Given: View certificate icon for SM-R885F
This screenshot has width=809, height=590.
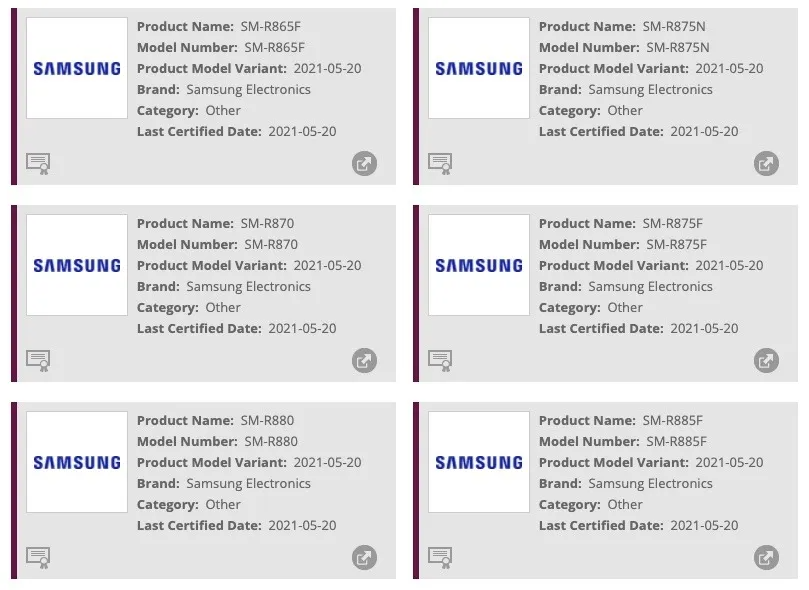Looking at the screenshot, I should point(440,558).
